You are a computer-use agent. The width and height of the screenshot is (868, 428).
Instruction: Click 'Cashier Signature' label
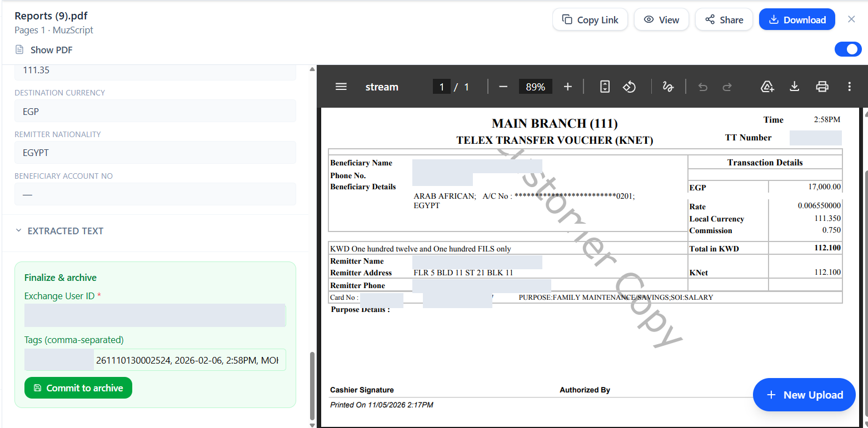click(x=362, y=390)
